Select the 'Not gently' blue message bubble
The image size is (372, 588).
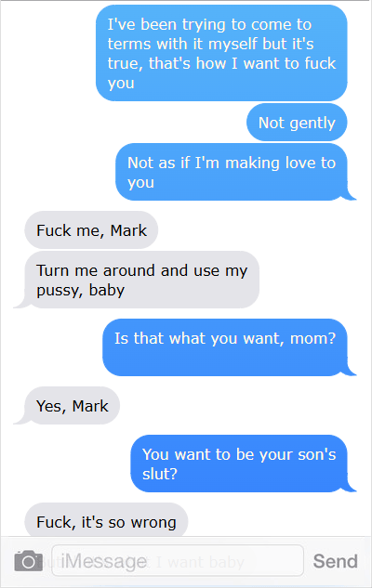click(297, 123)
